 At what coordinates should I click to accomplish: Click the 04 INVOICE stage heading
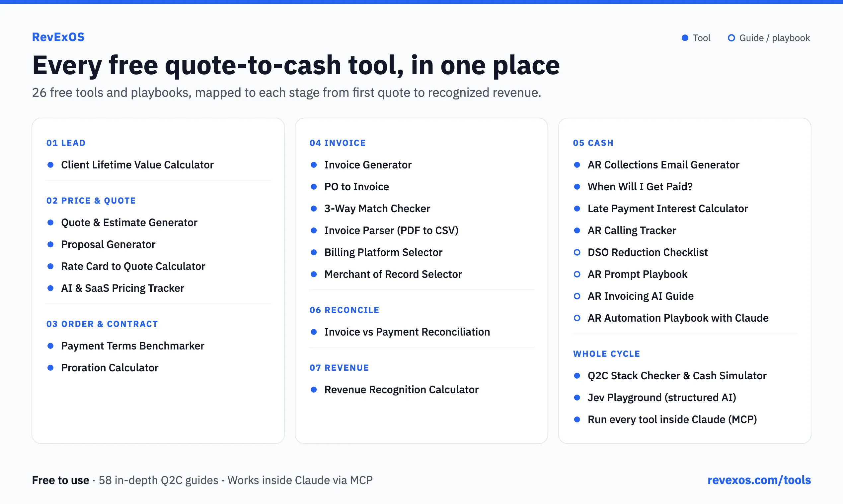click(x=338, y=143)
